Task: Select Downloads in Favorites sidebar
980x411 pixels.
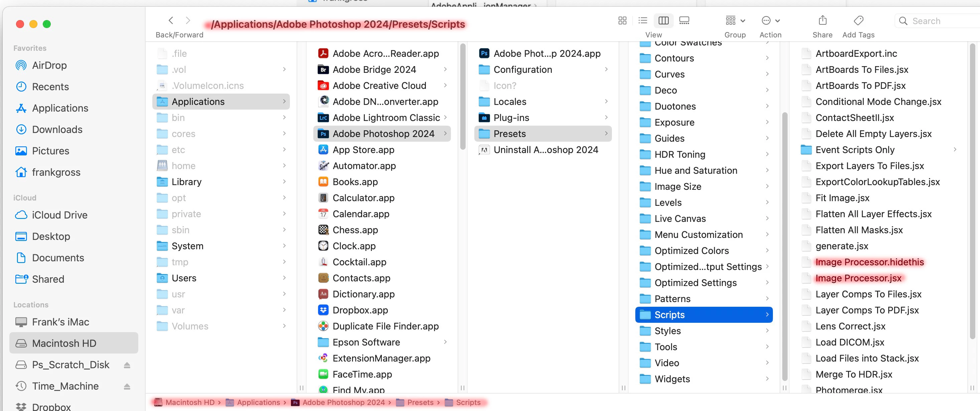Action: tap(57, 130)
